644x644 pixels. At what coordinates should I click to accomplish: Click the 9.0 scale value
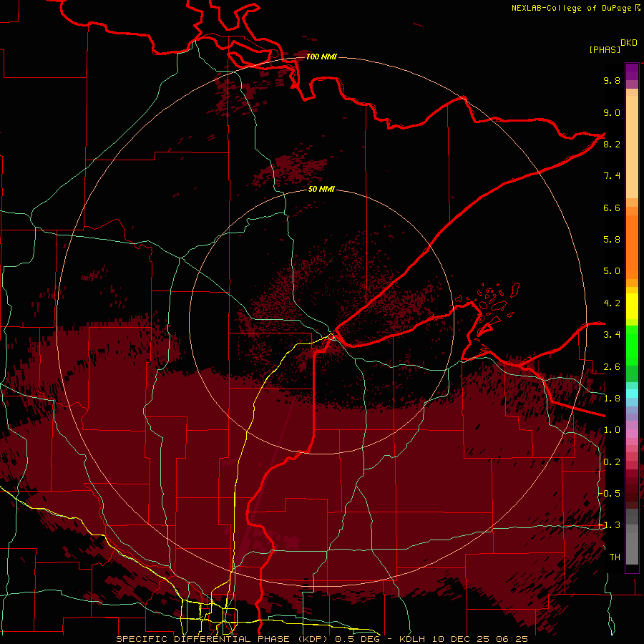pos(612,112)
